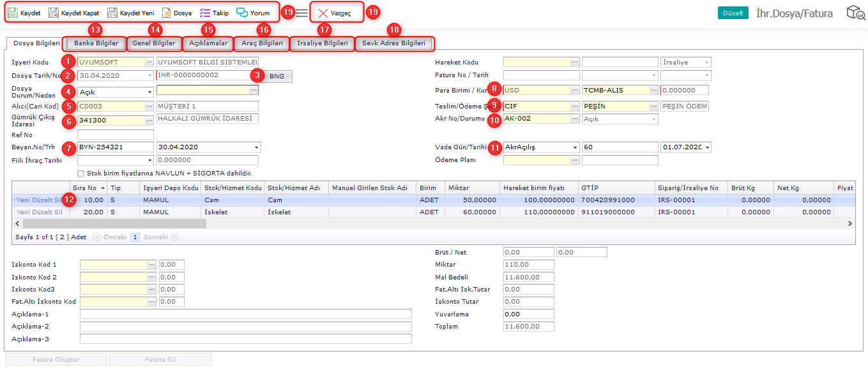Expand the Dosya Durum dropdown showing Açık
Image resolution: width=868 pixels, height=370 pixels.
click(149, 91)
